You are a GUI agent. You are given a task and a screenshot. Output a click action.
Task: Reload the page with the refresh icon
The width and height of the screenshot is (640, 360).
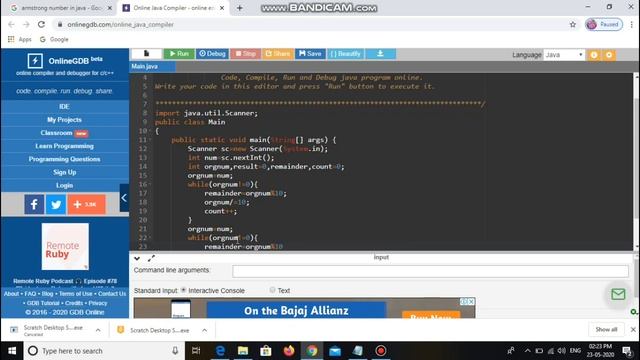pyautogui.click(x=41, y=24)
